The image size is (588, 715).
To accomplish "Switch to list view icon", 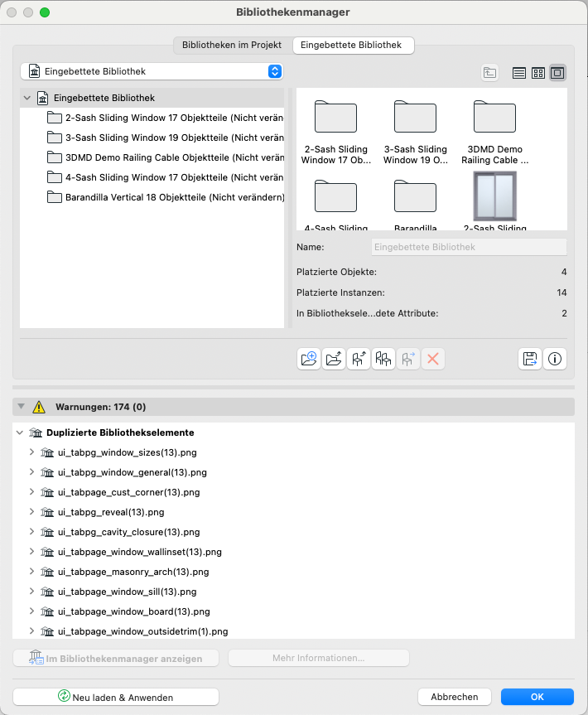I will click(x=518, y=73).
